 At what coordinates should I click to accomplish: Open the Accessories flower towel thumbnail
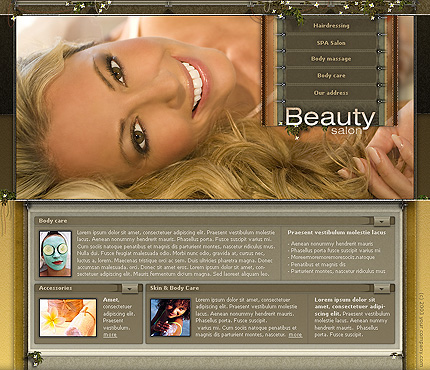pyautogui.click(x=68, y=317)
